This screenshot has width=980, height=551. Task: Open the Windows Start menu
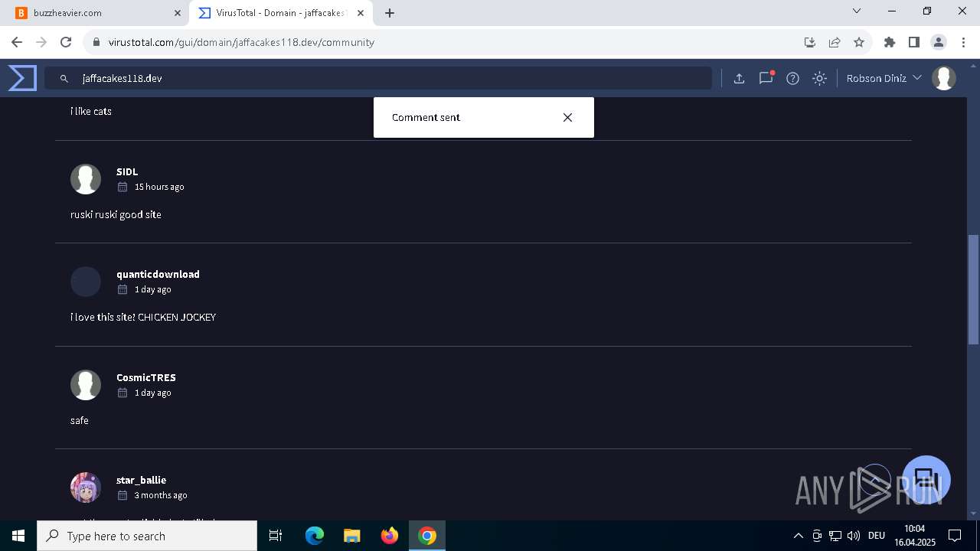point(18,536)
